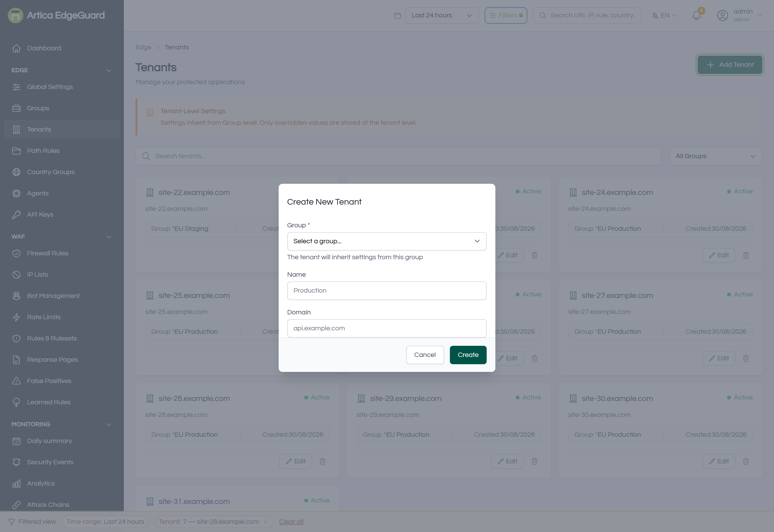This screenshot has height=532, width=774.
Task: Click the funnel icon in Filtered view bar
Action: 12,522
